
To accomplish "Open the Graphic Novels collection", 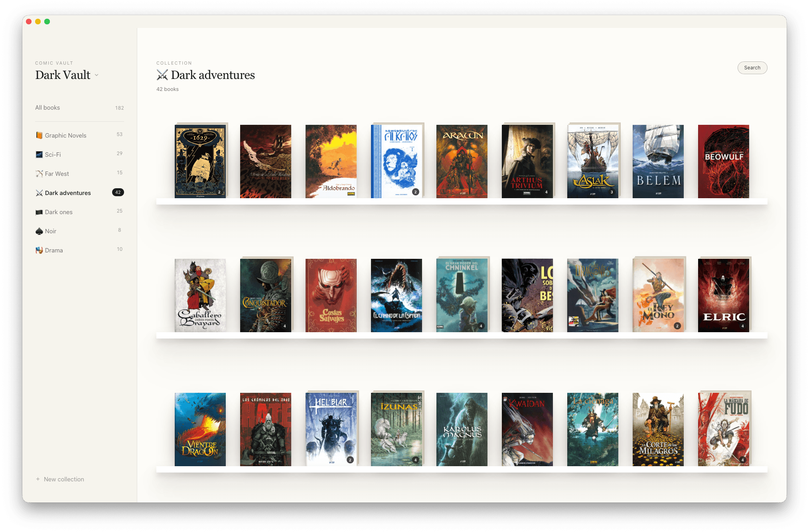I will coord(79,136).
